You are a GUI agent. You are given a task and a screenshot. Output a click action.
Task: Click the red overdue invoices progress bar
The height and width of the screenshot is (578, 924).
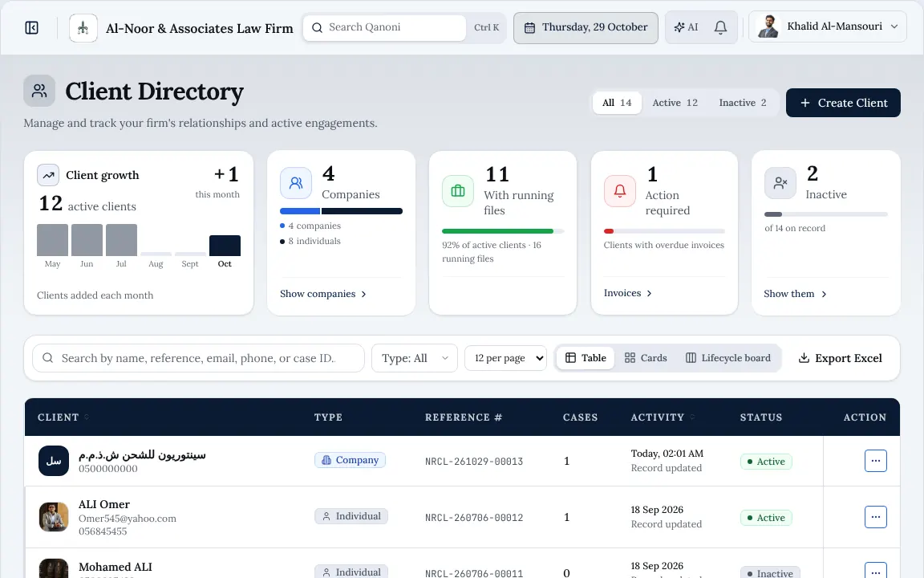point(609,231)
